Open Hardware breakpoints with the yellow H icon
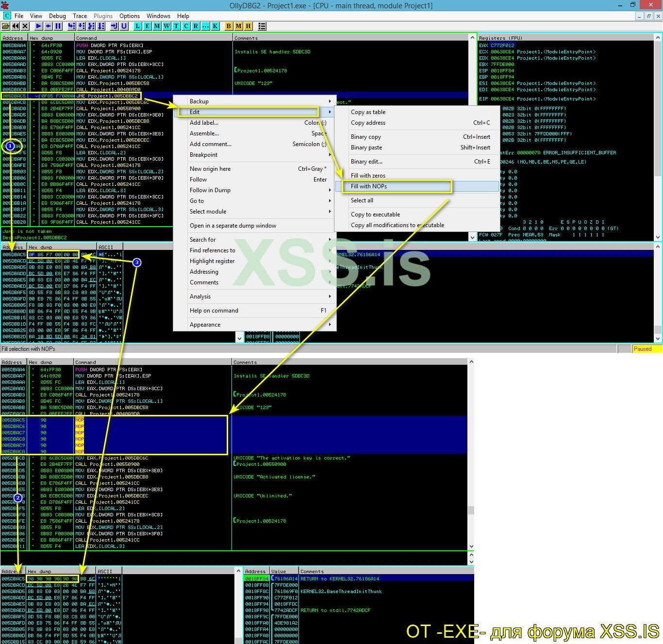The height and width of the screenshot is (644, 663). 249,26
